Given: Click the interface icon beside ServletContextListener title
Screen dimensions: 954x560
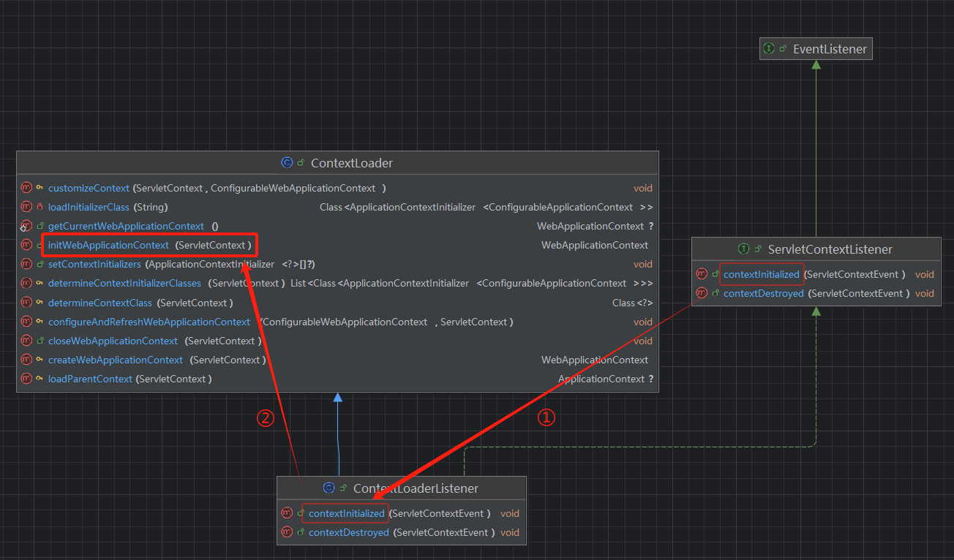Looking at the screenshot, I should click(743, 249).
